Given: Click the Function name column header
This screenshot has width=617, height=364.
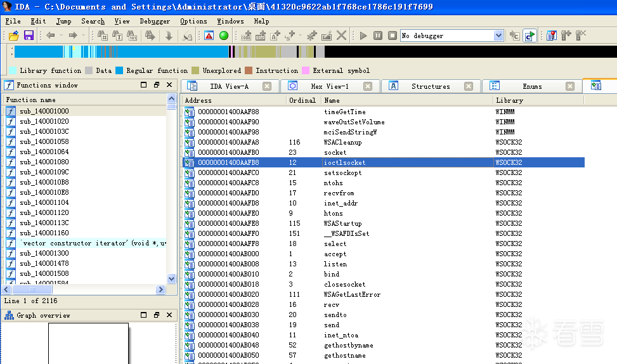Looking at the screenshot, I should coord(85,100).
